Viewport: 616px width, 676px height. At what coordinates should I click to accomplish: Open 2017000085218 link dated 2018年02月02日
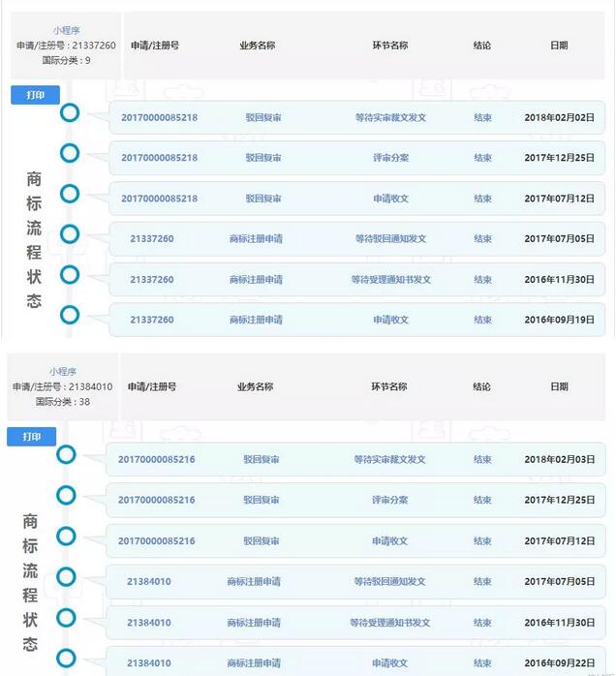[159, 118]
